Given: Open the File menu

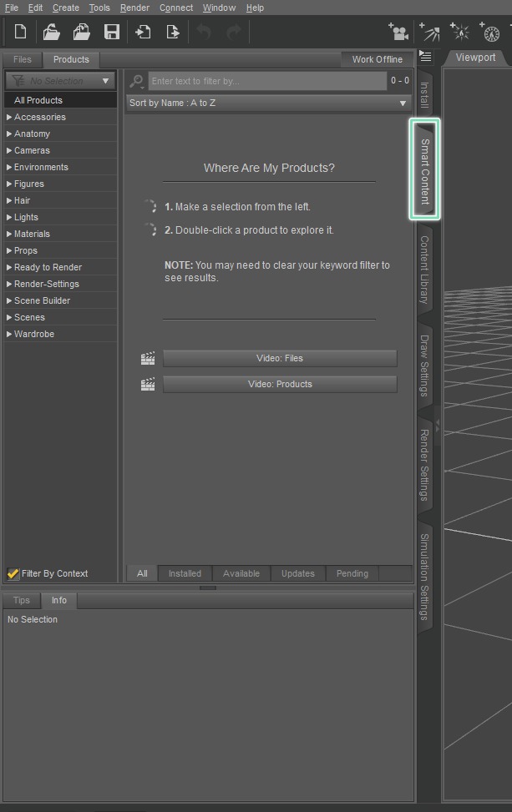Looking at the screenshot, I should point(12,8).
